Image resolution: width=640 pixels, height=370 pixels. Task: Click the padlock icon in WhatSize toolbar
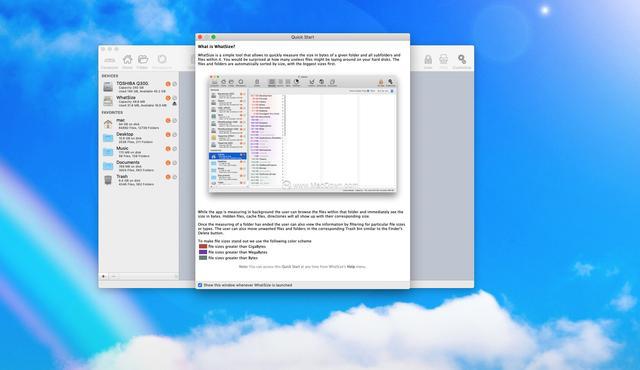tap(428, 60)
